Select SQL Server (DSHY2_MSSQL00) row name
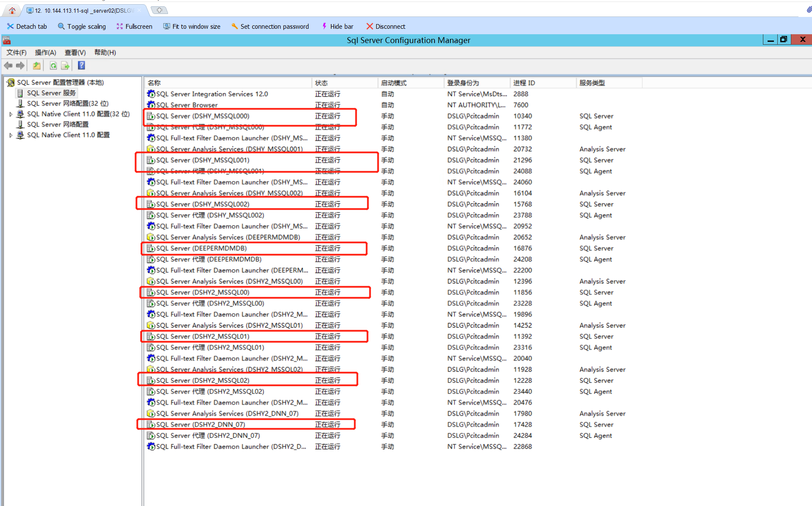 point(203,293)
